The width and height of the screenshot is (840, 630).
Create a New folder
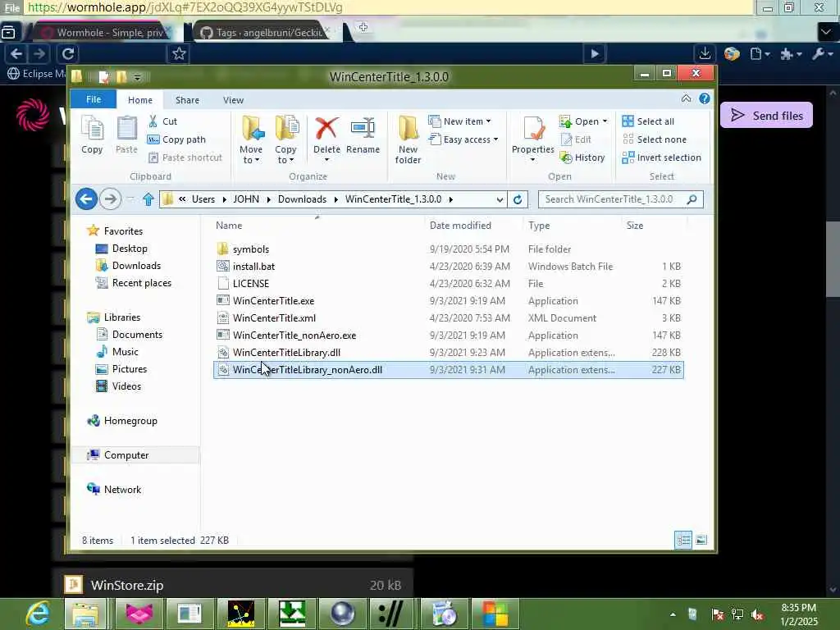[x=409, y=139]
